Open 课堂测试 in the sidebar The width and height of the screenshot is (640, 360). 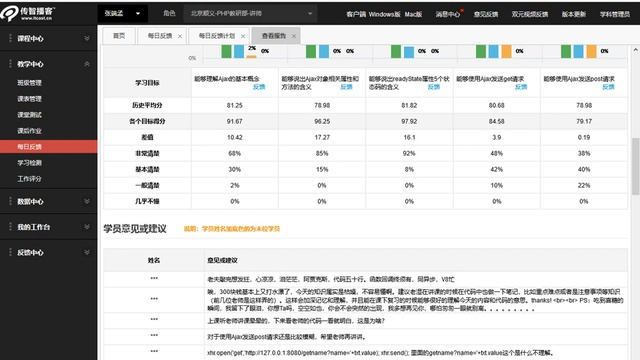[x=29, y=115]
